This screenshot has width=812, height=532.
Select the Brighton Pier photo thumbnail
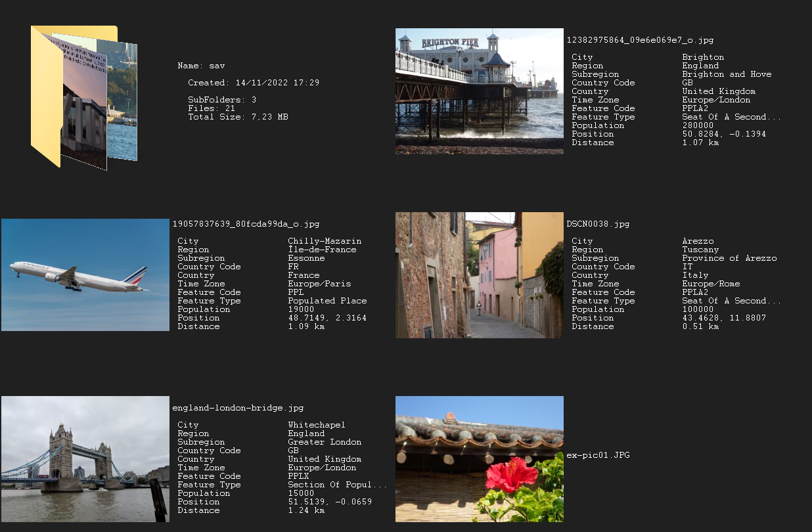coord(480,91)
